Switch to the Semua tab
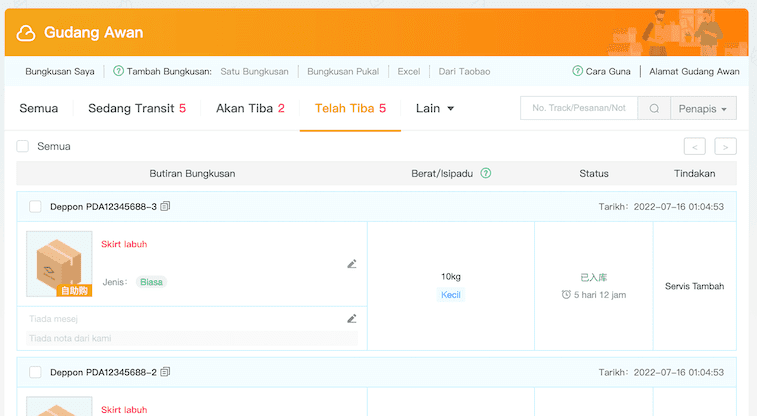Image resolution: width=757 pixels, height=416 pixels. tap(39, 108)
